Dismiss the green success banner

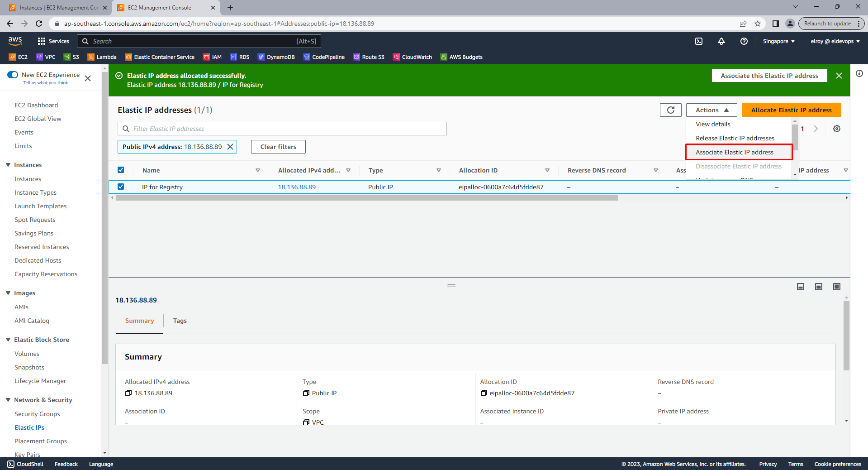(839, 76)
